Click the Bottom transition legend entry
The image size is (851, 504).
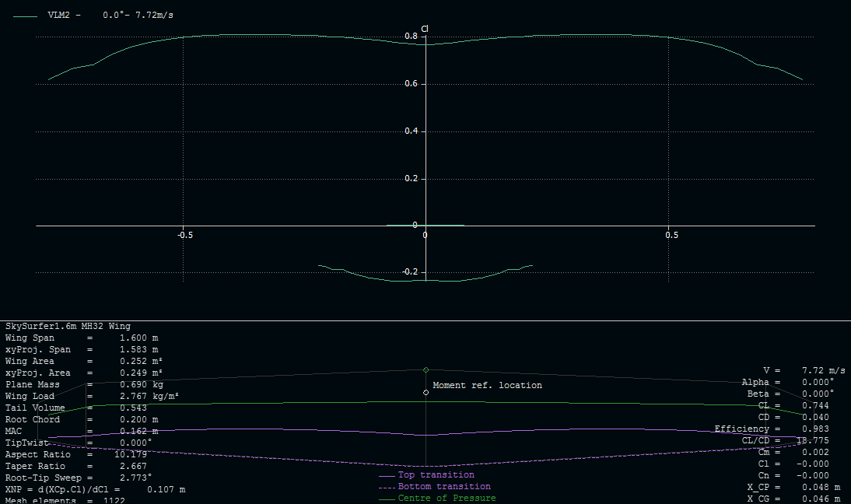(x=443, y=486)
